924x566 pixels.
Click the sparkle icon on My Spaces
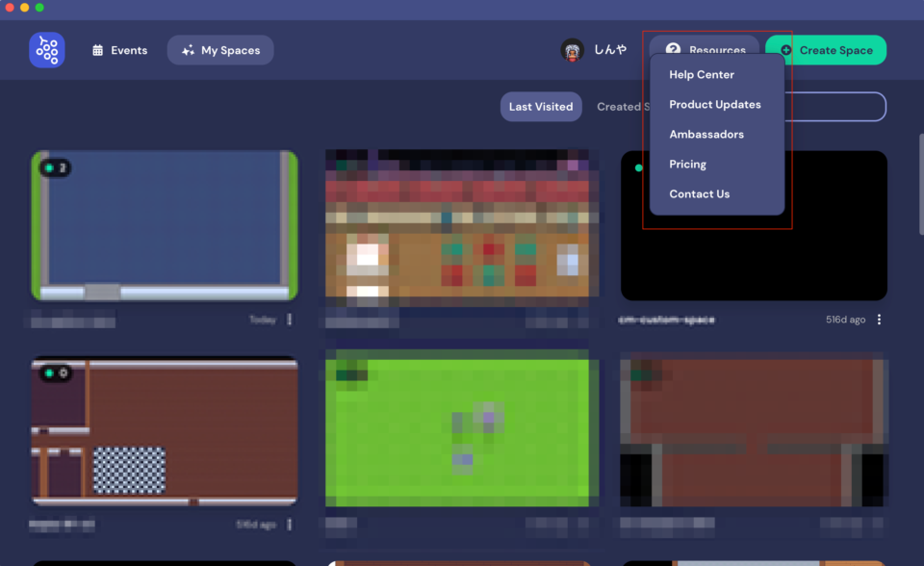pyautogui.click(x=188, y=51)
